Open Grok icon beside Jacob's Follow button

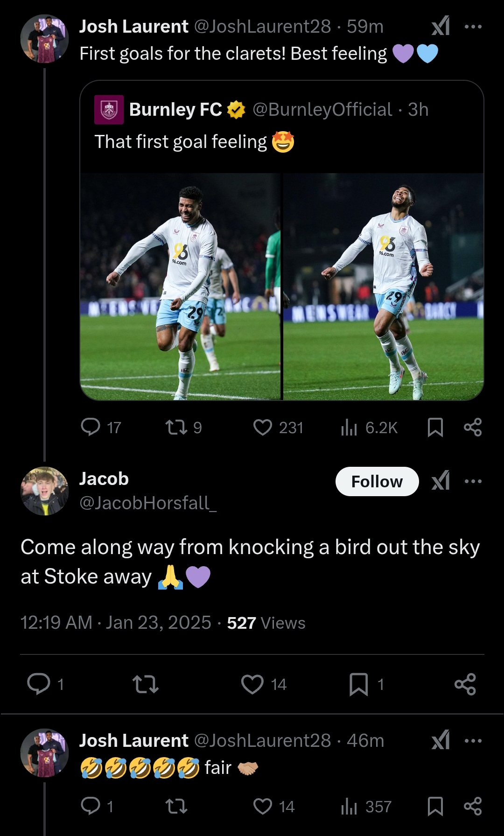coord(441,481)
